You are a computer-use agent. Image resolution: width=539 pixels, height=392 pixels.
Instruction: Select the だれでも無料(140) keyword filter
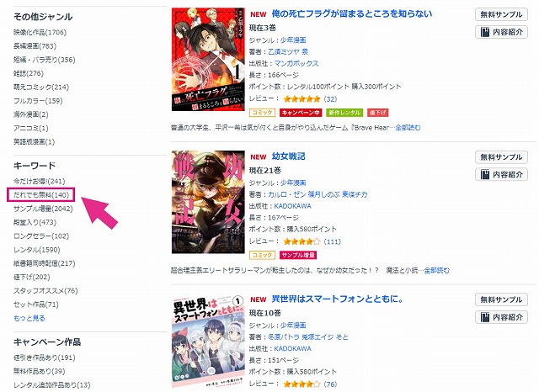(41, 195)
